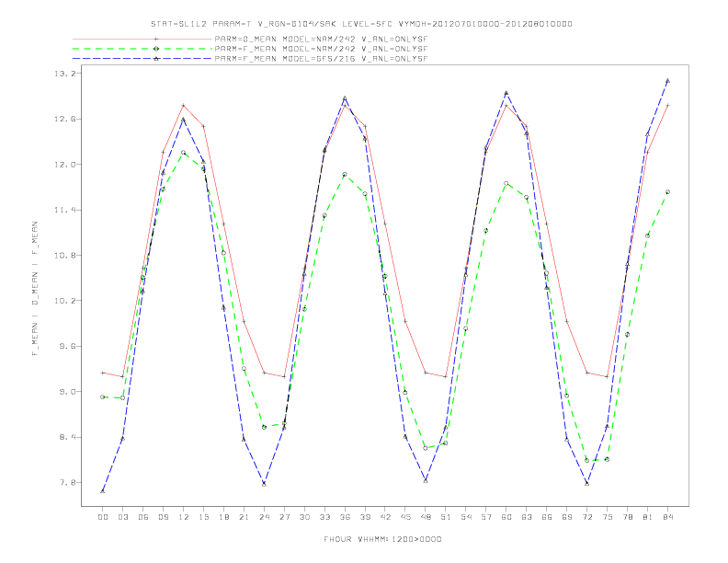Click x-axis tick label 27
This screenshot has width=728, height=563.
(x=284, y=517)
